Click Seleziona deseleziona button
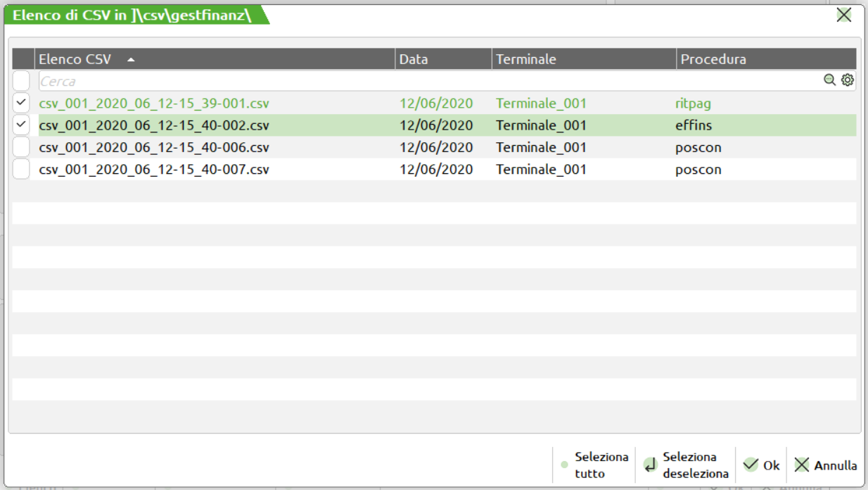The image size is (868, 490). 685,465
